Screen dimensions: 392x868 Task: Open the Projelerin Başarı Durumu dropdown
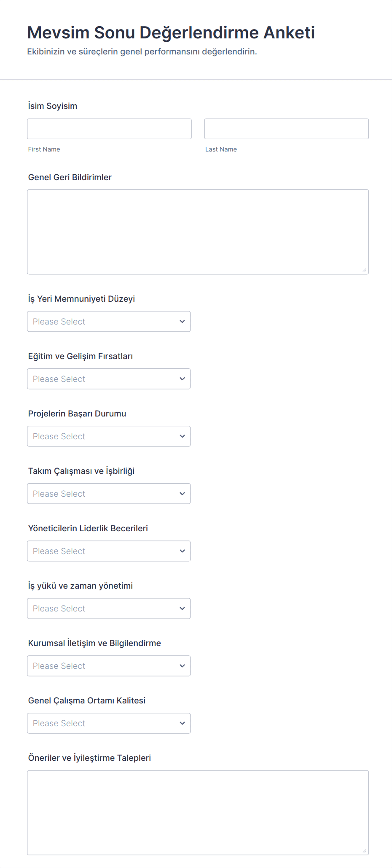pyautogui.click(x=109, y=436)
